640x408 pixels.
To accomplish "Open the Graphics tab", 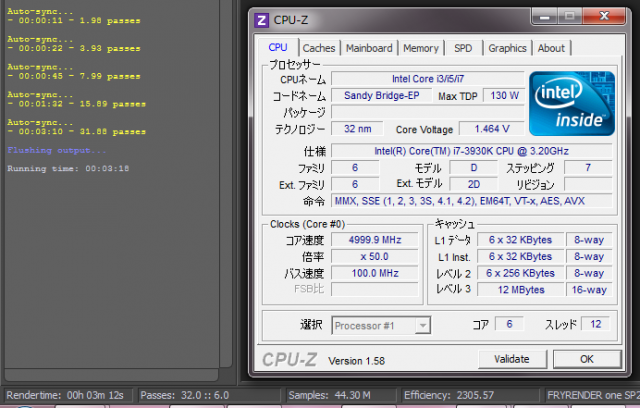I will pos(507,48).
